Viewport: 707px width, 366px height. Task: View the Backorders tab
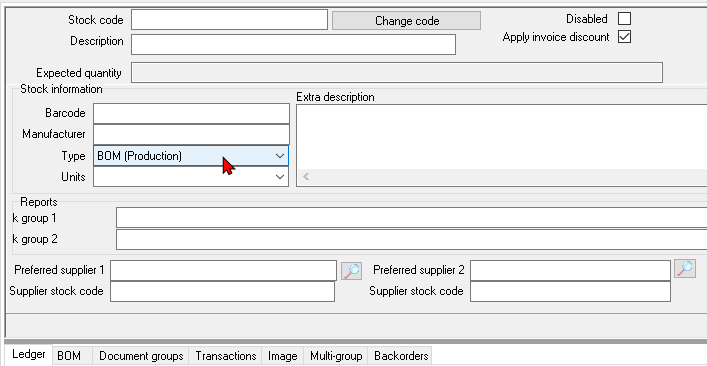(x=401, y=356)
